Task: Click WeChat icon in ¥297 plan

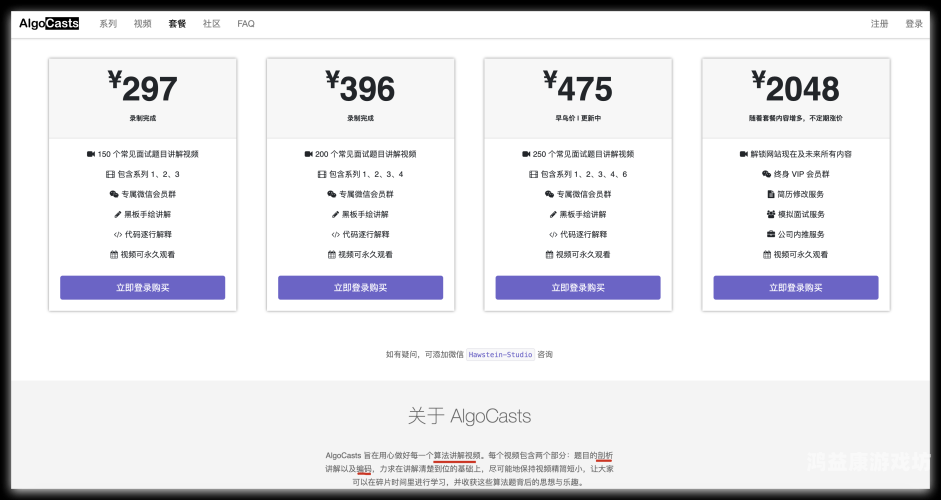Action: pyautogui.click(x=114, y=194)
